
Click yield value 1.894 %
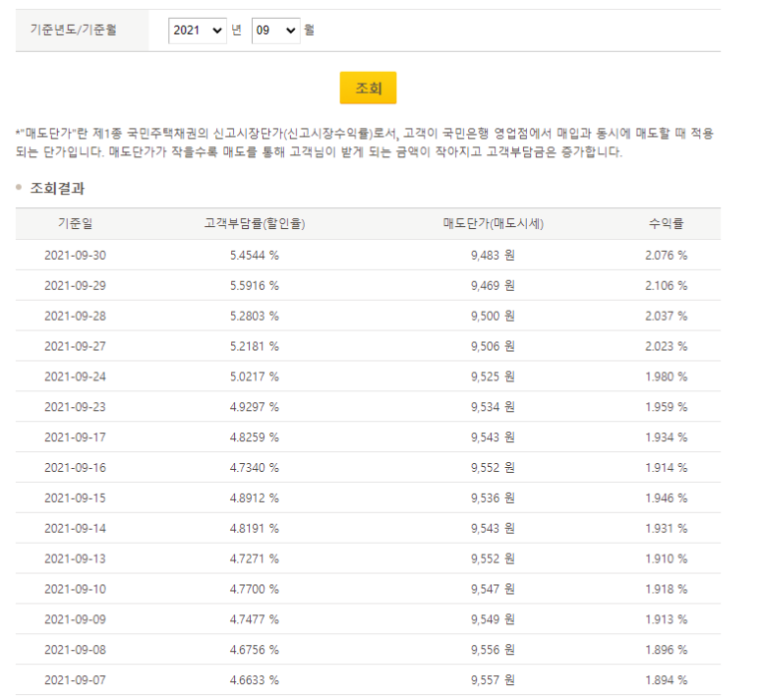click(666, 680)
